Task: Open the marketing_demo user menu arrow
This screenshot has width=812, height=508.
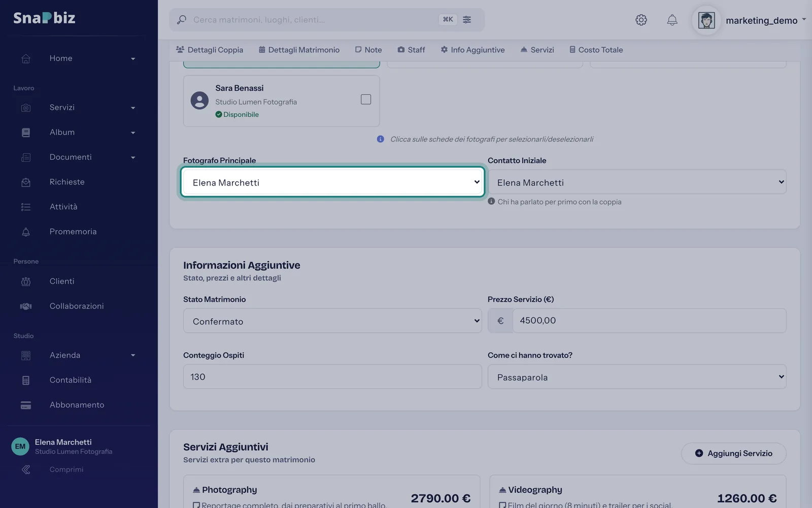Action: pyautogui.click(x=804, y=20)
